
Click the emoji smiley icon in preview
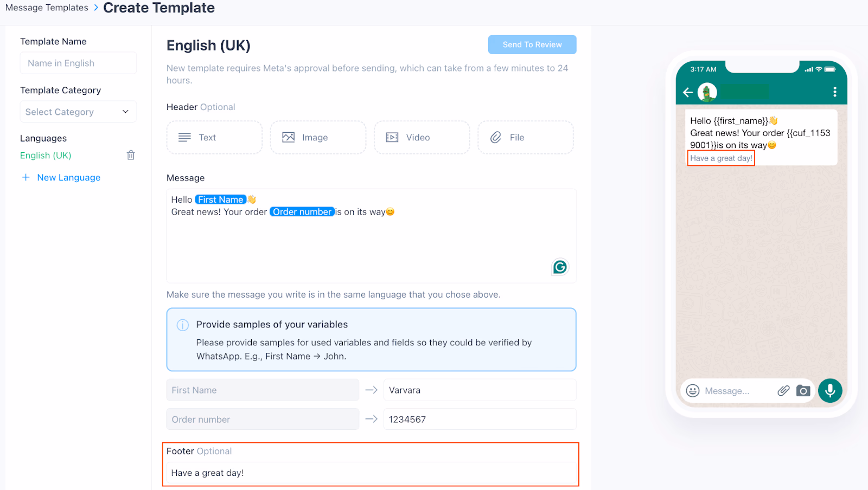pos(693,391)
